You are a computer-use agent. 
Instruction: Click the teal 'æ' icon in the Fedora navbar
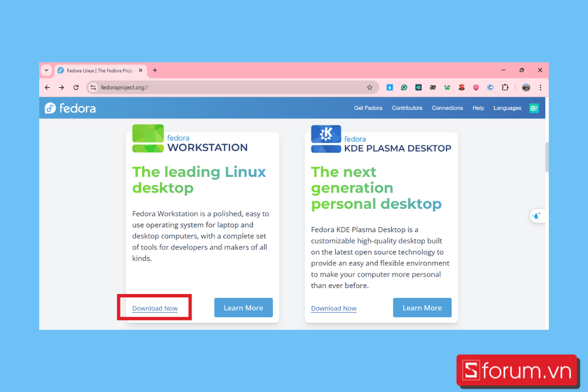(534, 108)
